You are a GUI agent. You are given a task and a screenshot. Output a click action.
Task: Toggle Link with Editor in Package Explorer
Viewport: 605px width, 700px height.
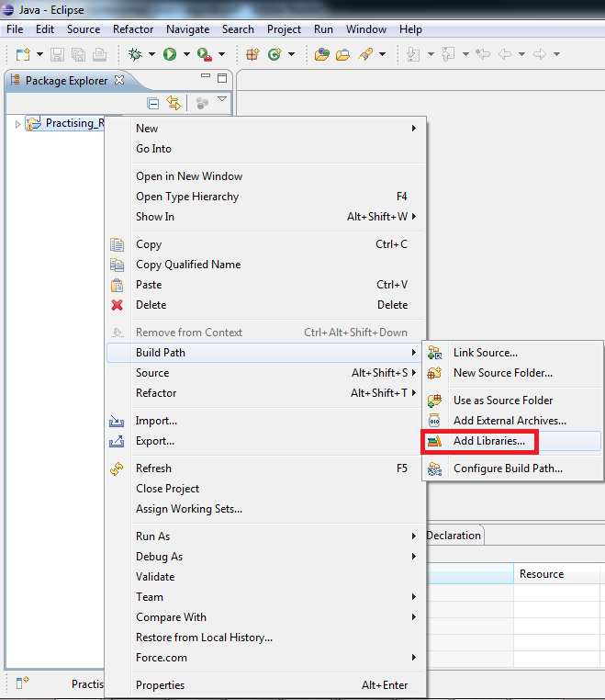(x=174, y=103)
